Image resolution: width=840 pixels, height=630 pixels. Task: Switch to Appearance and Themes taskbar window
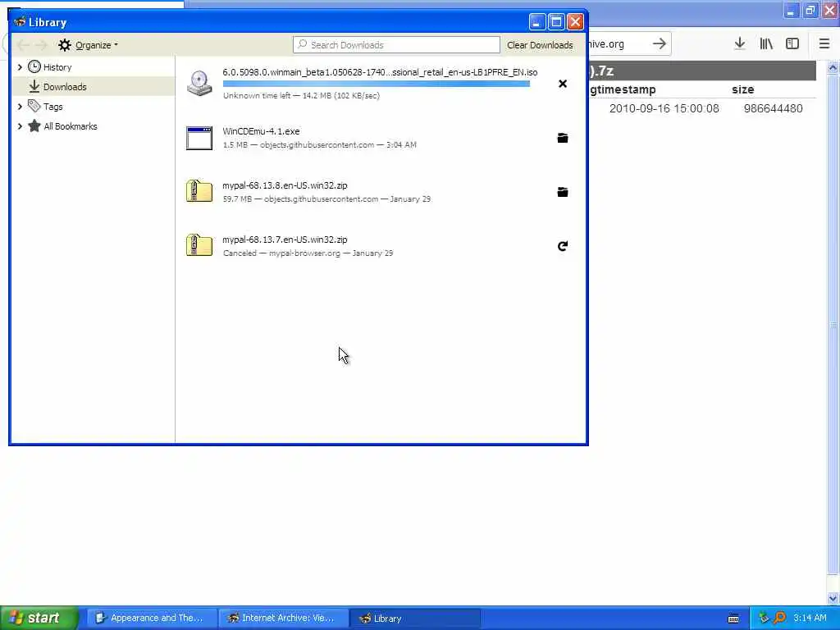point(152,618)
